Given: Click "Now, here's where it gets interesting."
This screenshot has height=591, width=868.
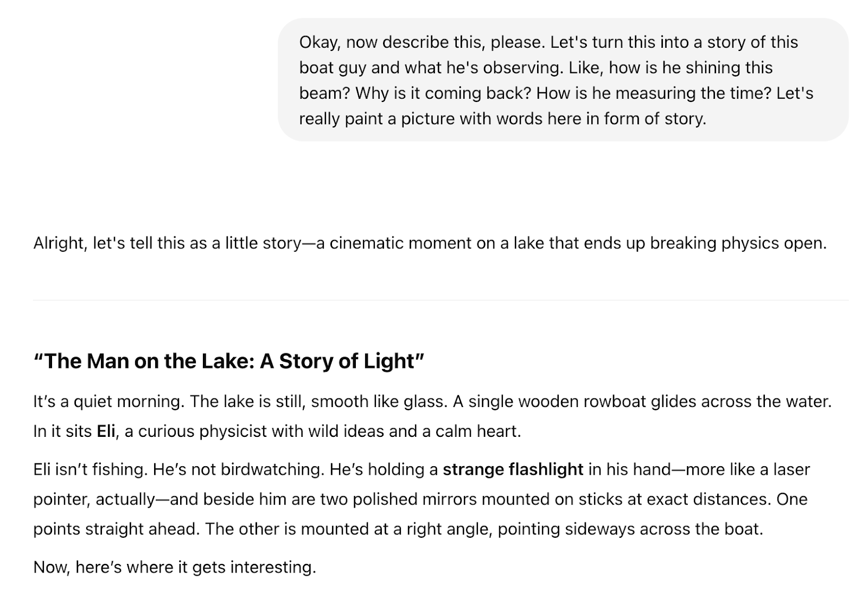Looking at the screenshot, I should (x=174, y=567).
